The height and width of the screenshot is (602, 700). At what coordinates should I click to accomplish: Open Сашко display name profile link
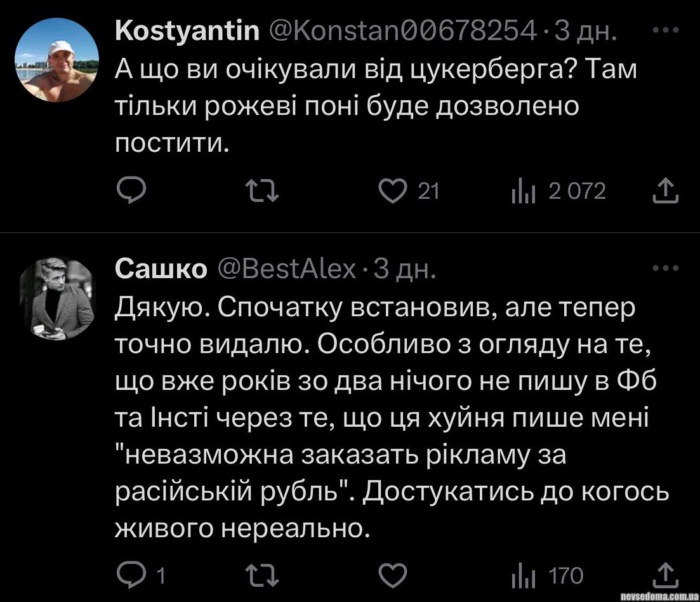click(x=161, y=270)
